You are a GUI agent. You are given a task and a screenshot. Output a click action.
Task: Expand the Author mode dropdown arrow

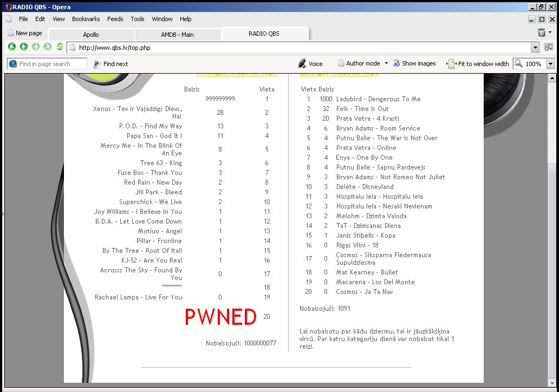click(386, 63)
